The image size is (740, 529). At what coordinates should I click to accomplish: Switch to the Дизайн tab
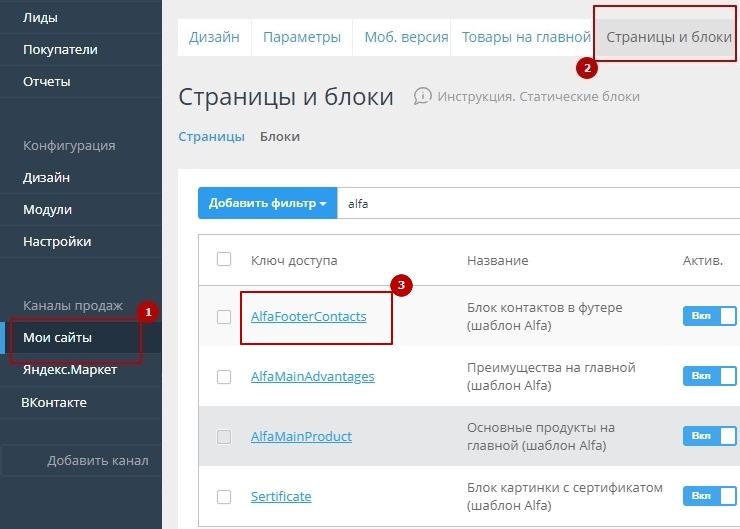tap(214, 38)
